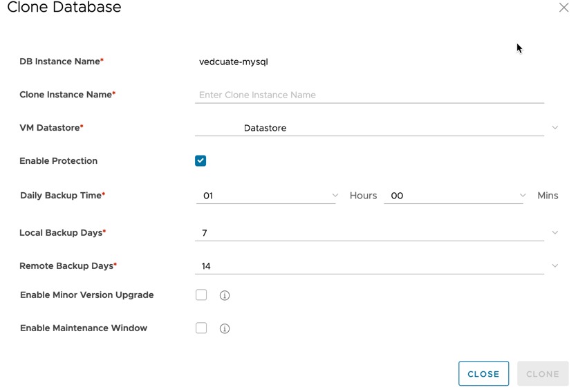Click the hours chevron arrow
The width and height of the screenshot is (578, 392).
click(x=335, y=195)
